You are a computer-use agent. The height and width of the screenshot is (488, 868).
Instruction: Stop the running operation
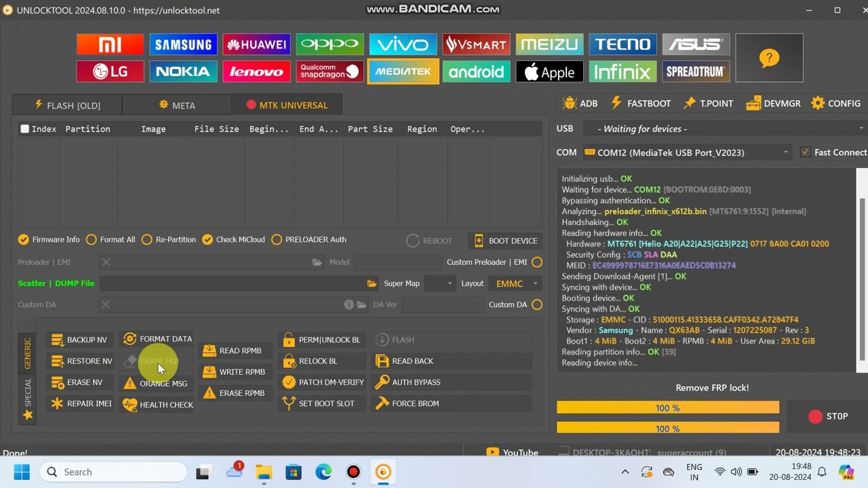coord(828,417)
